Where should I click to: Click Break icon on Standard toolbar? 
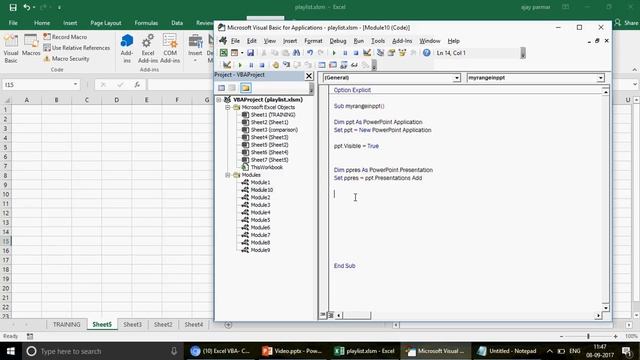pos(345,53)
